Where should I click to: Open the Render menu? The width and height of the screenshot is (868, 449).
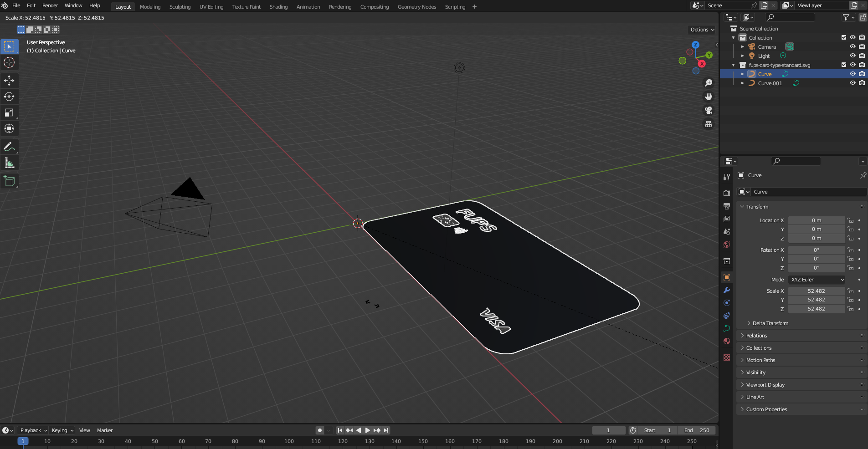click(x=50, y=5)
